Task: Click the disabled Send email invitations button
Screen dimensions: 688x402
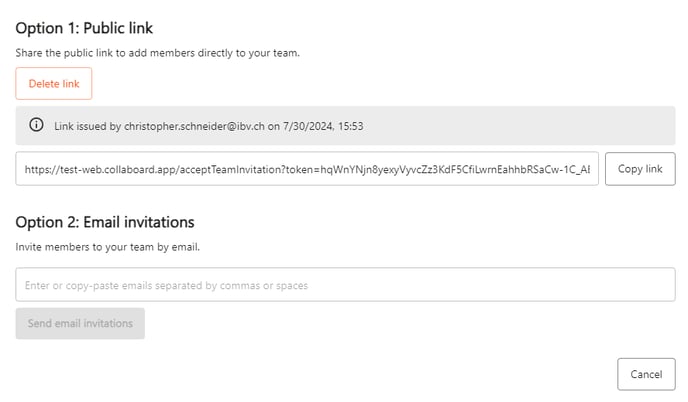Action: 80,323
